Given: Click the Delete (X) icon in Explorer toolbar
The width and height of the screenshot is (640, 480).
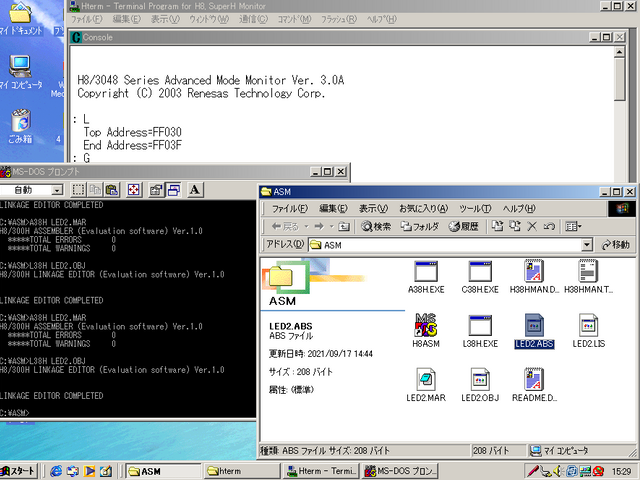Looking at the screenshot, I should click(x=533, y=227).
